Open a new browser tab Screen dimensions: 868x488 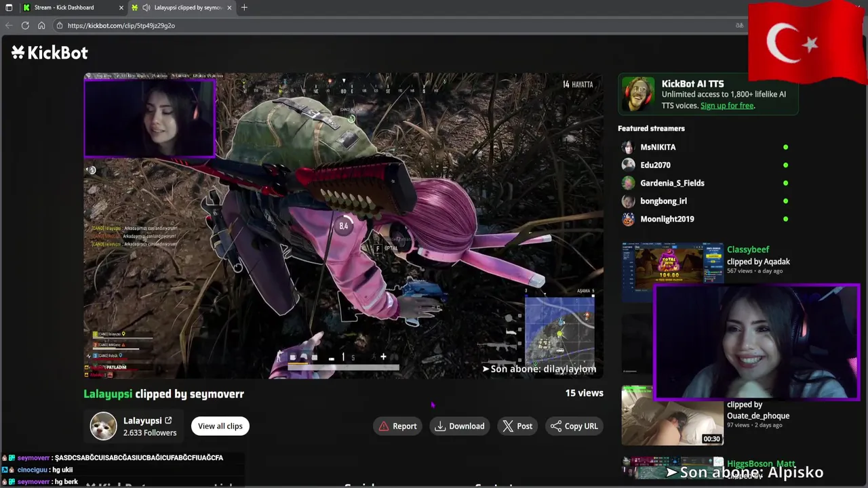244,7
